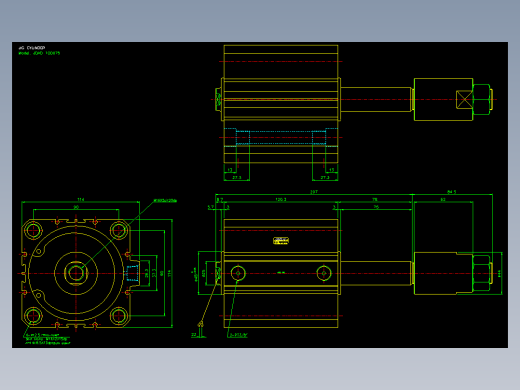Click the cyan hidden slot in end view
This screenshot has height=390, width=520.
tap(132, 273)
